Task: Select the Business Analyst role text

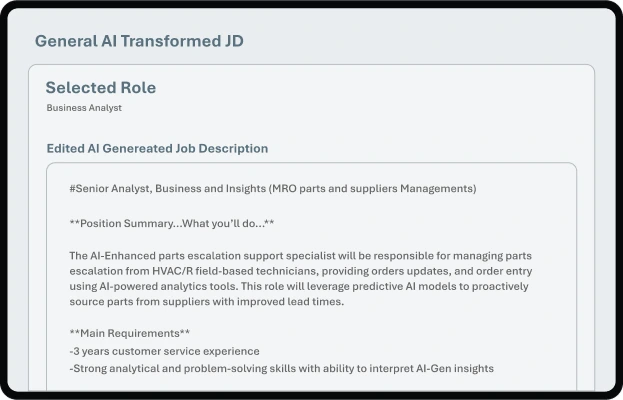Action: (x=84, y=108)
